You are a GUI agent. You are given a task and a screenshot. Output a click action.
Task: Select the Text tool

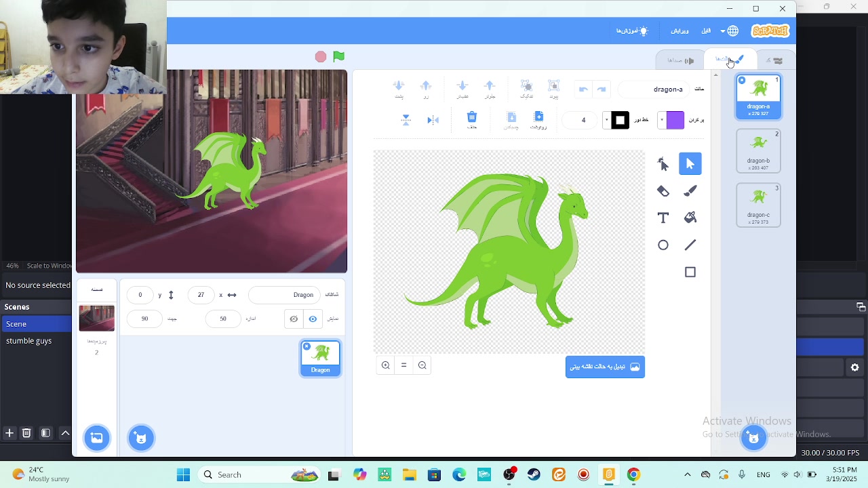(x=663, y=218)
